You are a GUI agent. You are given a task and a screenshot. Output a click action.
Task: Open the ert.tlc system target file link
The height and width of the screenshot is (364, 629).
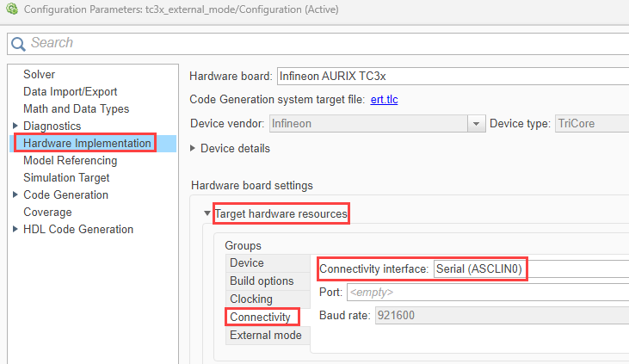point(384,100)
